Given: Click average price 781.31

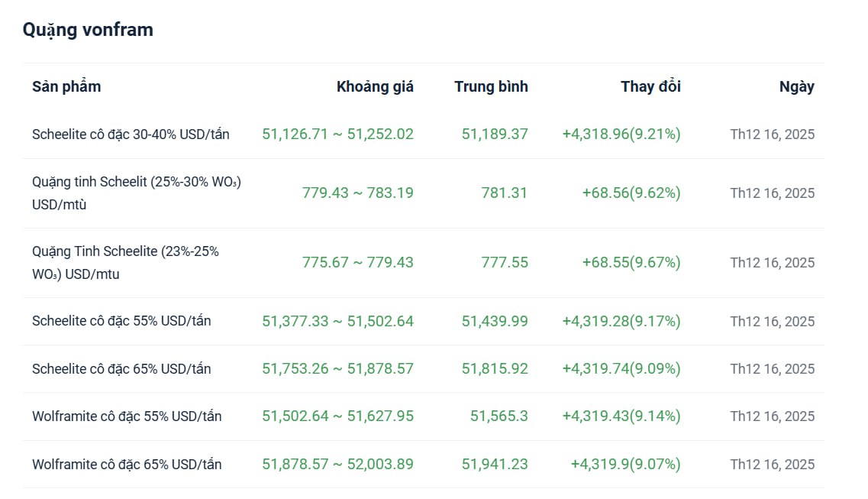Looking at the screenshot, I should pyautogui.click(x=505, y=193).
